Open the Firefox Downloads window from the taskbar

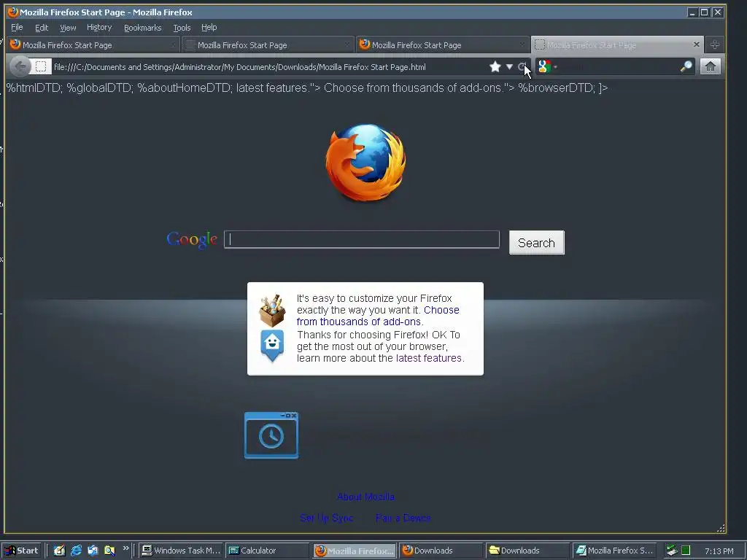441,551
